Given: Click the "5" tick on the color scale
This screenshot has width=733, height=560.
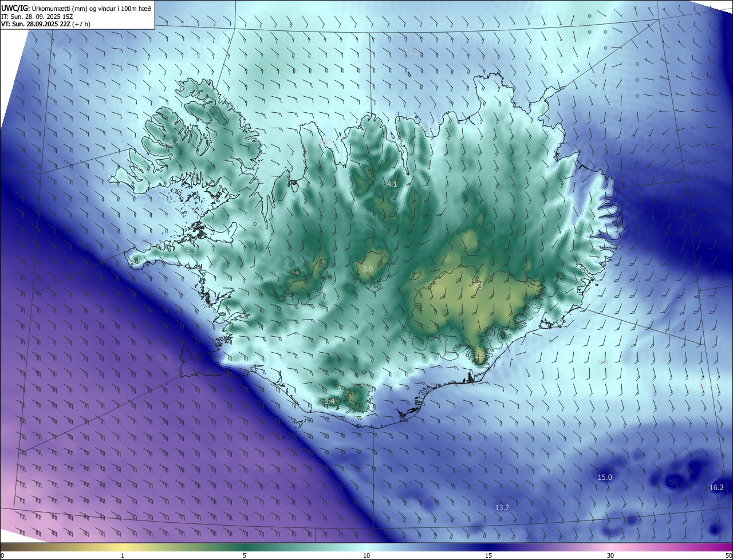Looking at the screenshot, I should (x=245, y=555).
